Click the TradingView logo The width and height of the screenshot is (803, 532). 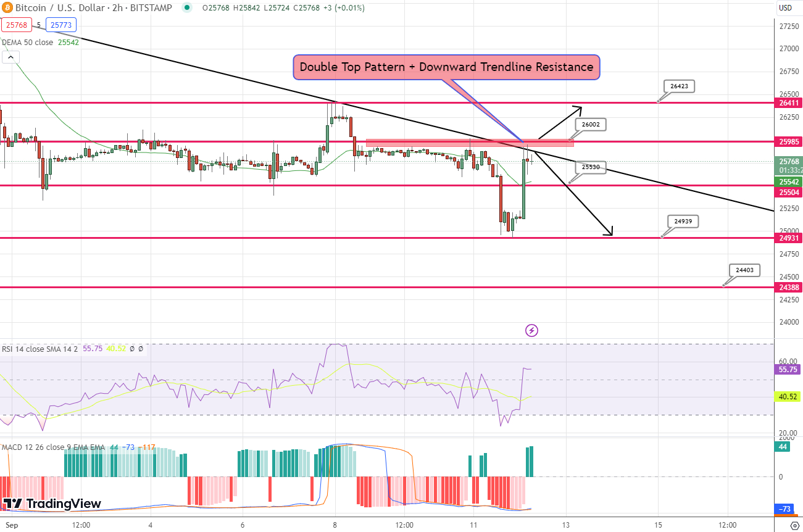tap(52, 504)
